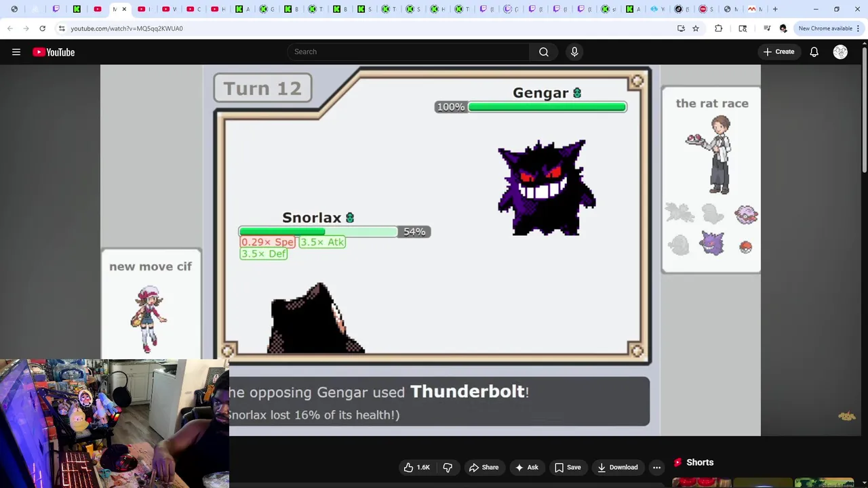The height and width of the screenshot is (488, 868).
Task: Start voice search with the microphone
Action: [574, 52]
